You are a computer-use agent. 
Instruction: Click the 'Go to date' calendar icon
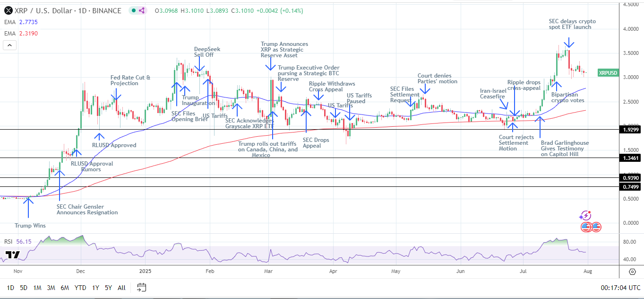tap(141, 287)
